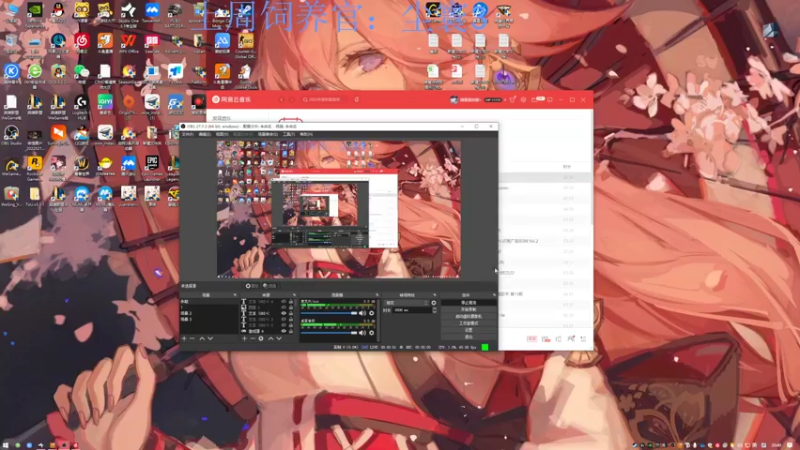Toggle visibility of 文本 (GDI+) 2 source
Image resolution: width=800 pixels, height=450 pixels.
click(284, 325)
